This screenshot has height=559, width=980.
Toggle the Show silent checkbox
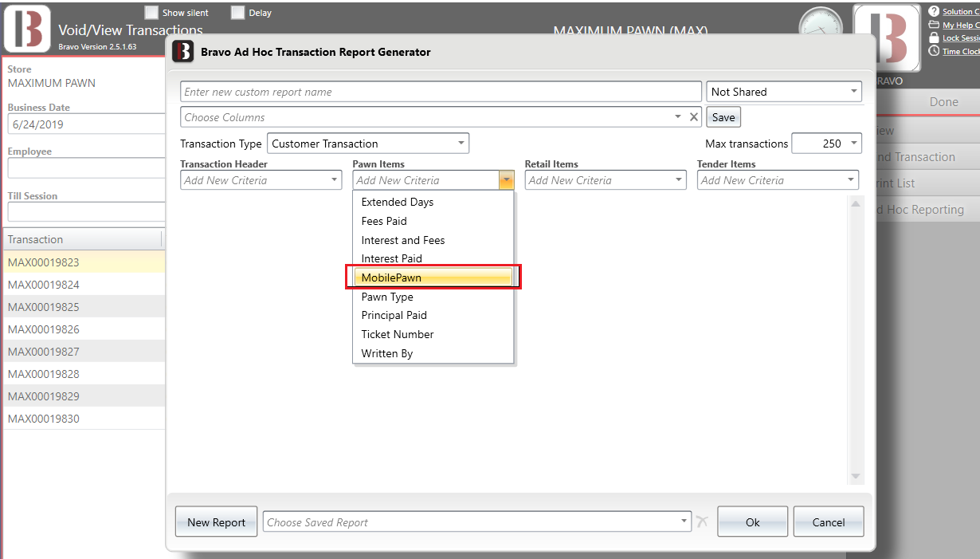pyautogui.click(x=151, y=13)
